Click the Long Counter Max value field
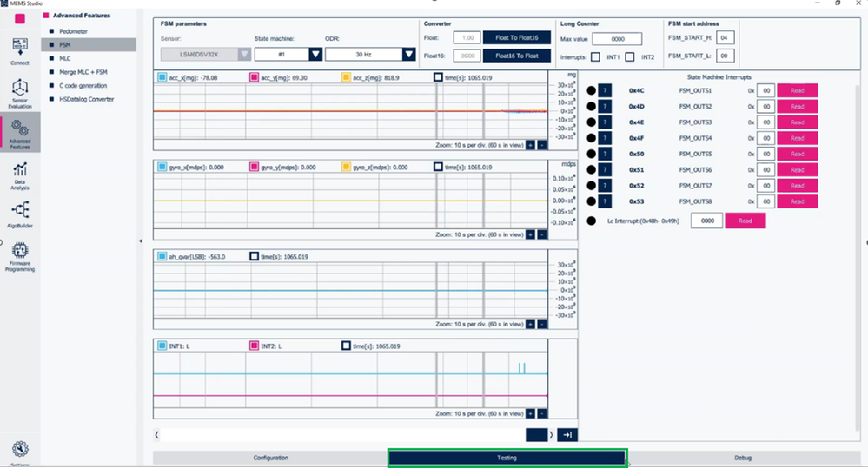This screenshot has height=468, width=868. [x=617, y=39]
